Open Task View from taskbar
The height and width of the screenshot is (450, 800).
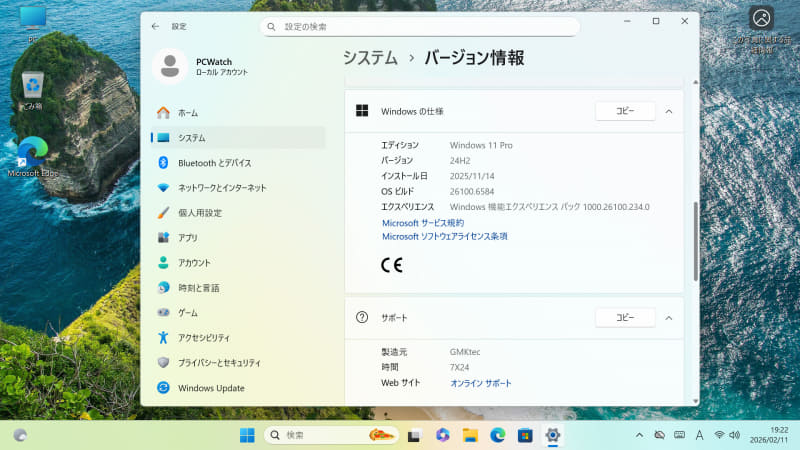click(x=414, y=435)
